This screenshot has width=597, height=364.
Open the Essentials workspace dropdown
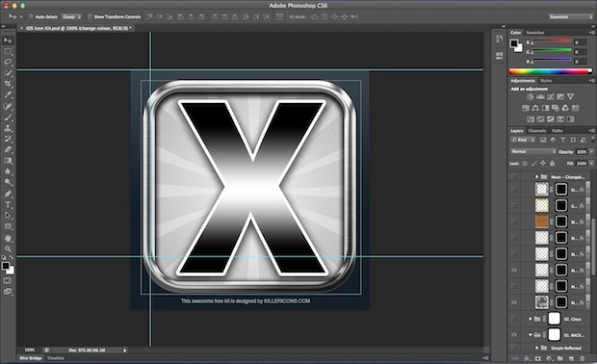click(571, 16)
